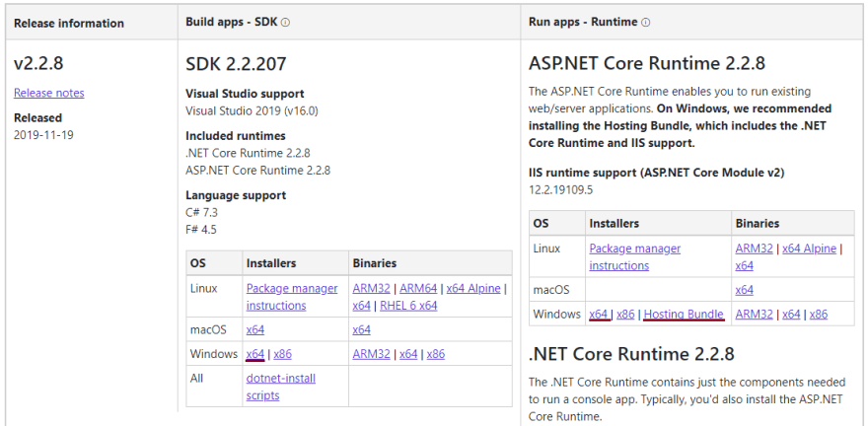868x426 pixels.
Task: Download ASP.NET Runtime Linux x64 Alpine binaries
Action: click(810, 248)
